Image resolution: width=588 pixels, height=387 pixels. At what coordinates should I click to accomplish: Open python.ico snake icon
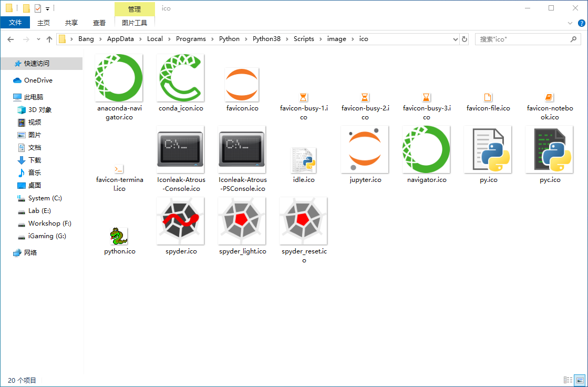tap(119, 236)
